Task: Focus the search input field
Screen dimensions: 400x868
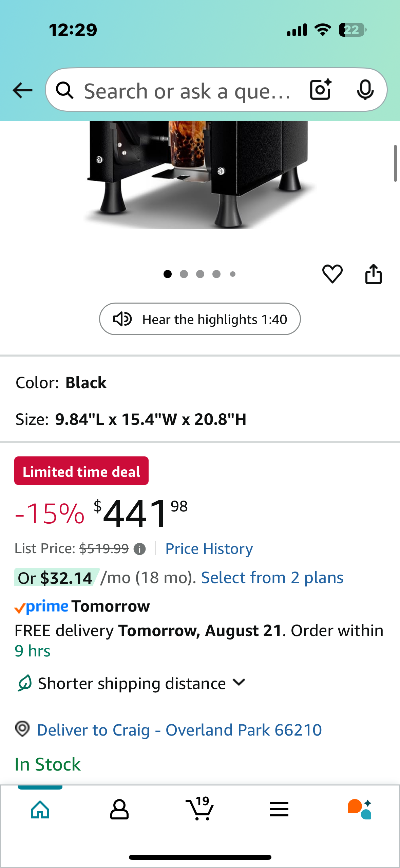Action: tap(187, 91)
